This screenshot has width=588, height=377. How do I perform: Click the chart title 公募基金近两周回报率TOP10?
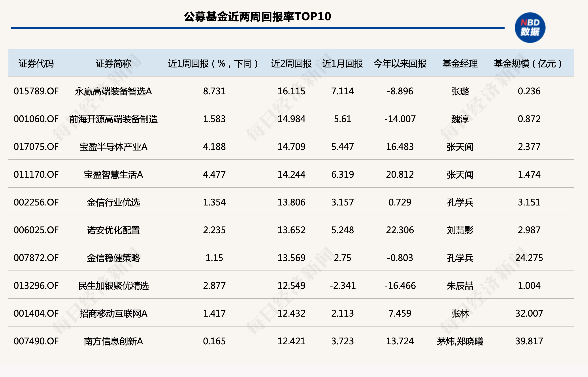257,17
